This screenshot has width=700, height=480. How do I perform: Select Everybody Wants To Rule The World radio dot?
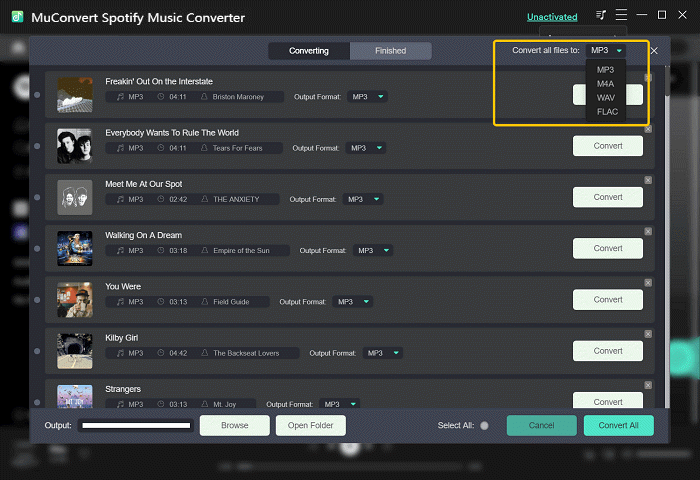pyautogui.click(x=37, y=146)
